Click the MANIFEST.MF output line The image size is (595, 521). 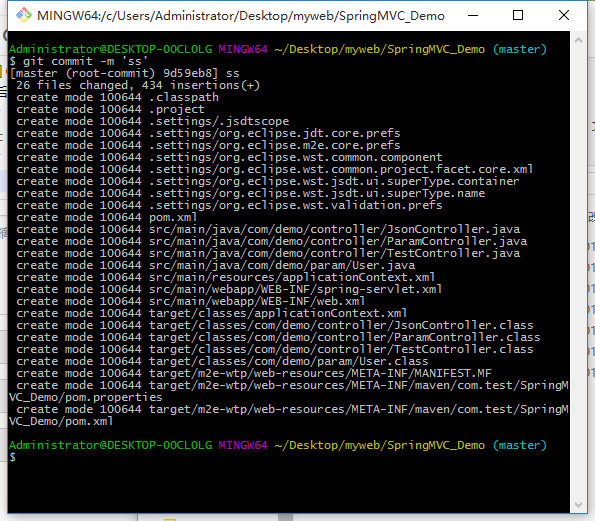click(x=254, y=373)
